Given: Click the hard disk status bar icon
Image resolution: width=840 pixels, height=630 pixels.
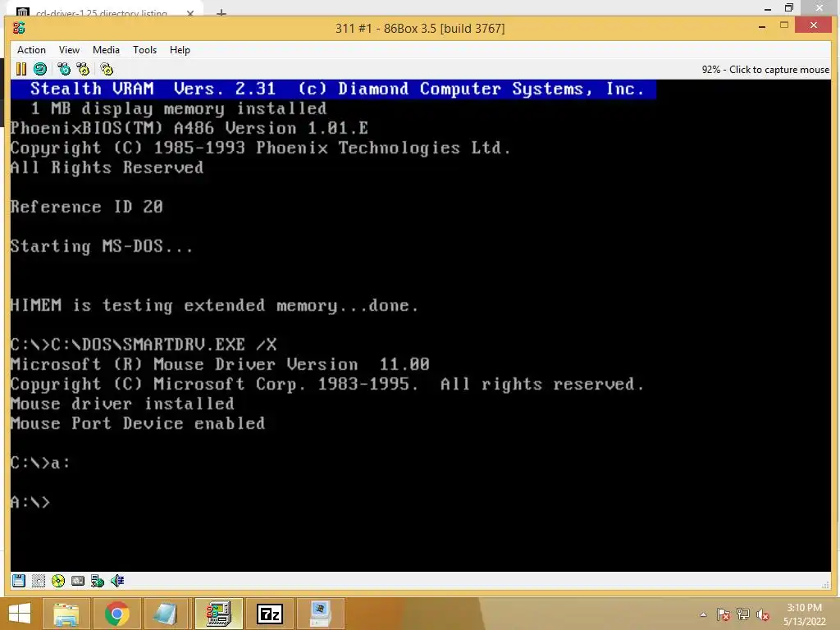Looking at the screenshot, I should pyautogui.click(x=78, y=581).
